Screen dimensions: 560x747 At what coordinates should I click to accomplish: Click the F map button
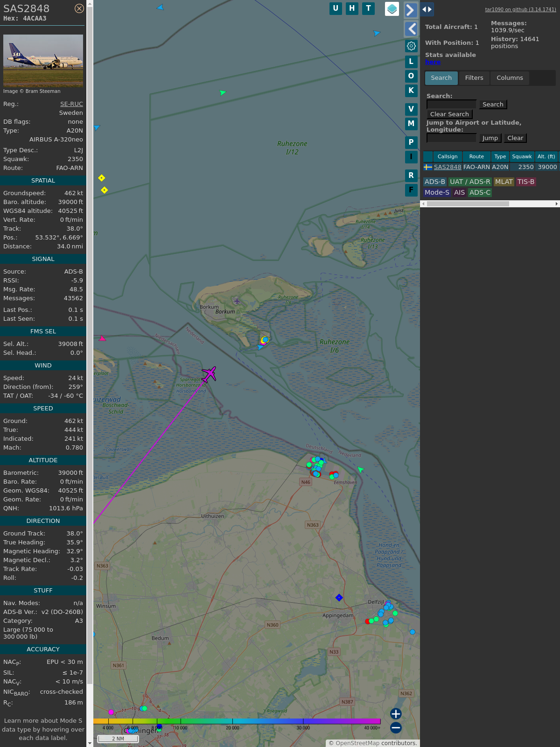(x=411, y=190)
